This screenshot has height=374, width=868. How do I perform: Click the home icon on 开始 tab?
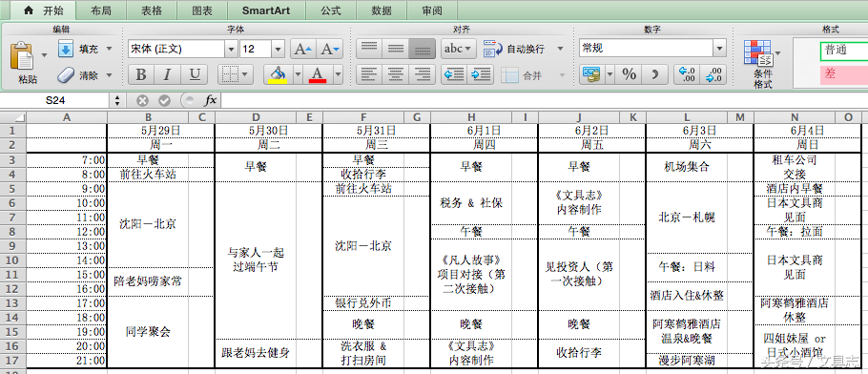tap(30, 10)
